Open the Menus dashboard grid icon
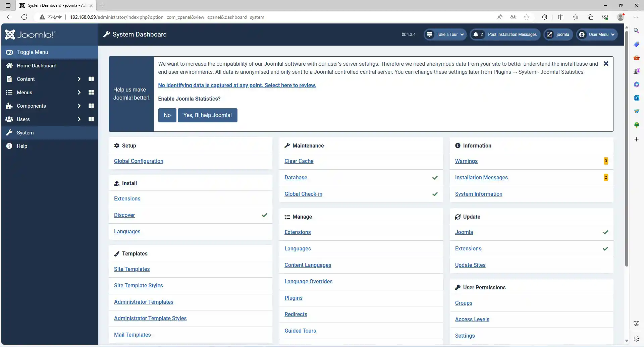 91,93
